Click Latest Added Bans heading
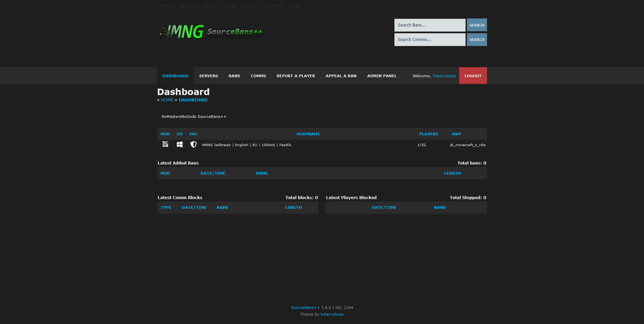The height and width of the screenshot is (324, 644). click(178, 163)
